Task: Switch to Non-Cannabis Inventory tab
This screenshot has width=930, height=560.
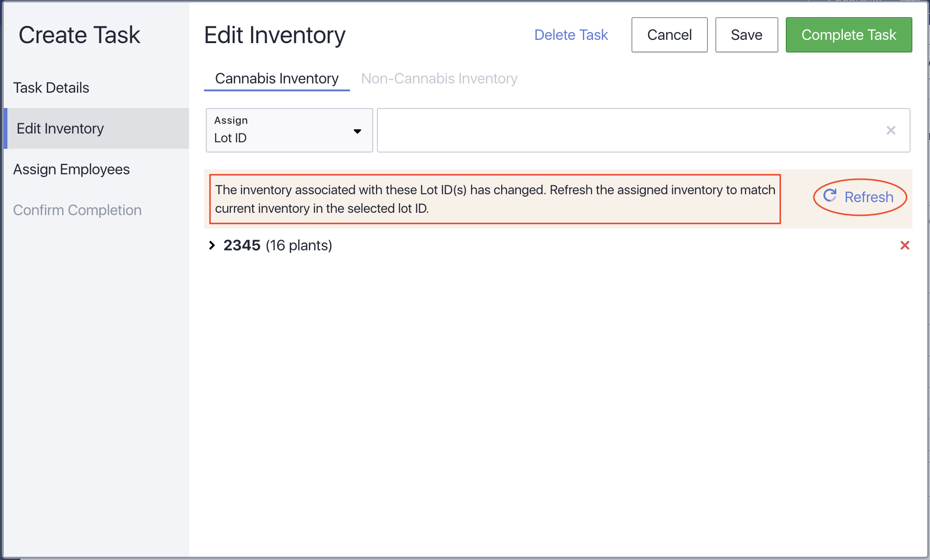Action: 439,79
